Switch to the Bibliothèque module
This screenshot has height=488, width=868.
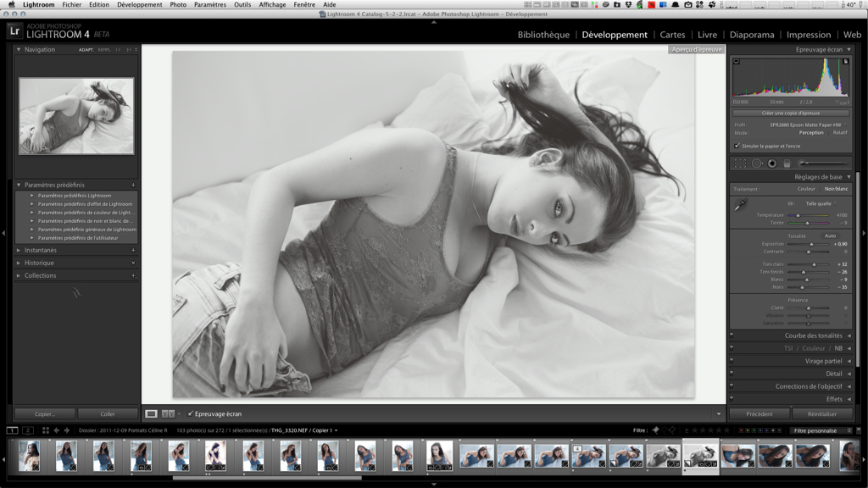(543, 35)
